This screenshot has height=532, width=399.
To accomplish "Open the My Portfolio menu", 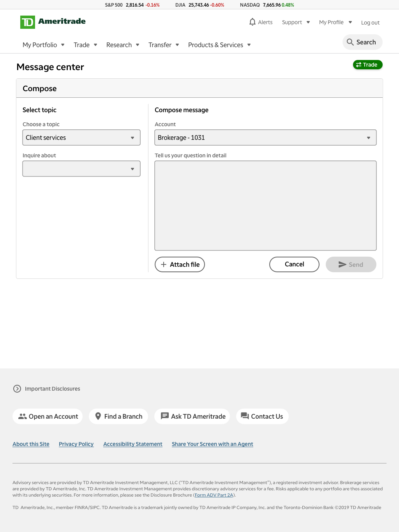I will [44, 45].
